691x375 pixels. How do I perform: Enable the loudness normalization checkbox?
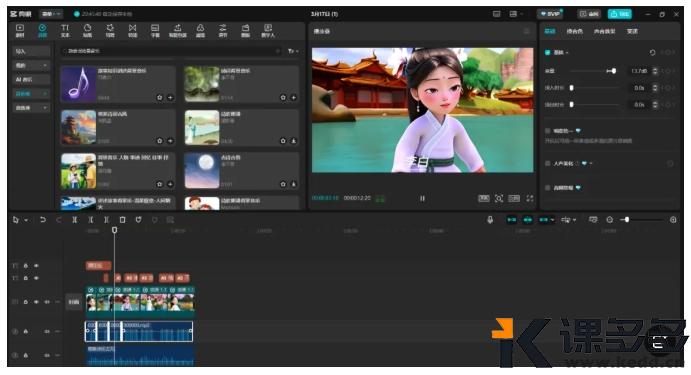click(547, 131)
